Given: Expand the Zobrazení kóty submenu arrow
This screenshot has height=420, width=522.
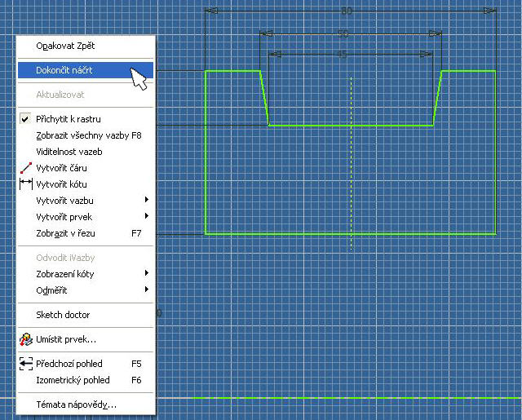Looking at the screenshot, I should tap(147, 273).
